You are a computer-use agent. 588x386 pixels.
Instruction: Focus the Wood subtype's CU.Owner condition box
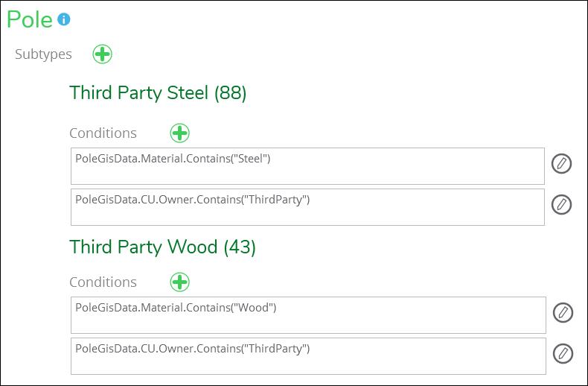click(x=308, y=356)
